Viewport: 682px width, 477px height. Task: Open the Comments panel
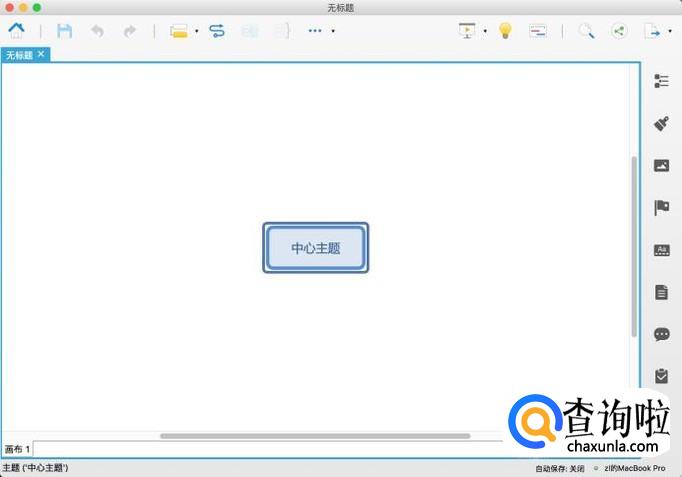click(662, 334)
